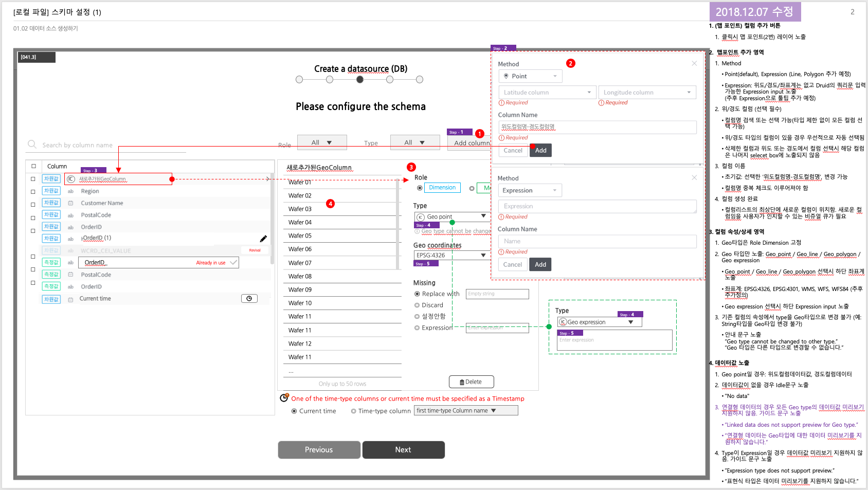Click the Expression textarea in method popup
Image resolution: width=868 pixels, height=490 pixels.
tap(598, 206)
